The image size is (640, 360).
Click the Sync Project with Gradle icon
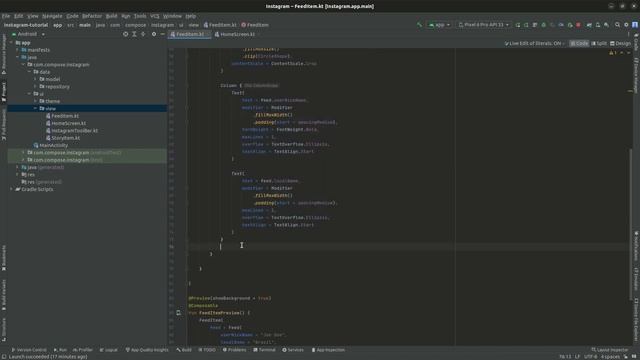click(x=589, y=25)
